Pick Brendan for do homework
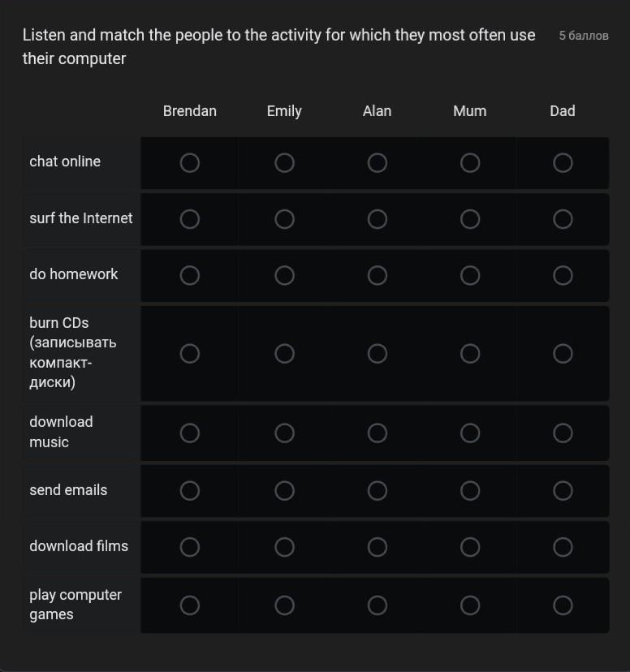 tap(189, 276)
